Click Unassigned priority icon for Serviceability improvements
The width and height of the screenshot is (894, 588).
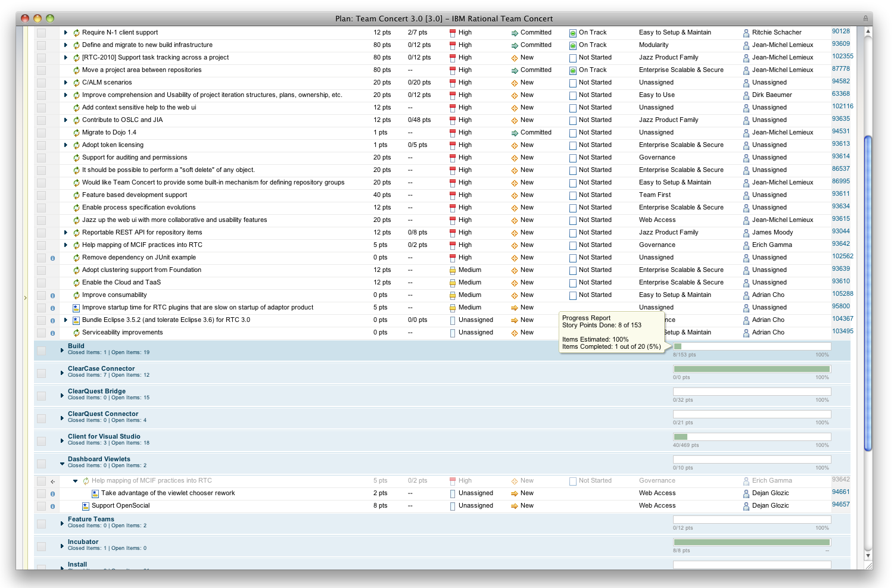pyautogui.click(x=453, y=333)
